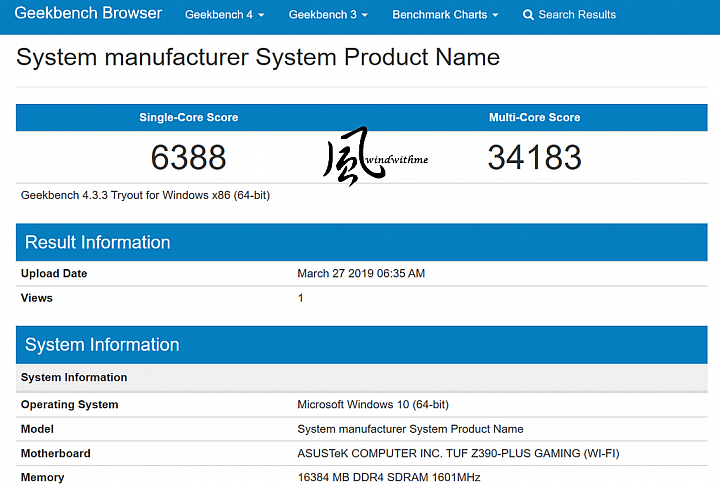Click the Single-Core Score header
Image resolution: width=720 pixels, height=484 pixels.
click(189, 118)
